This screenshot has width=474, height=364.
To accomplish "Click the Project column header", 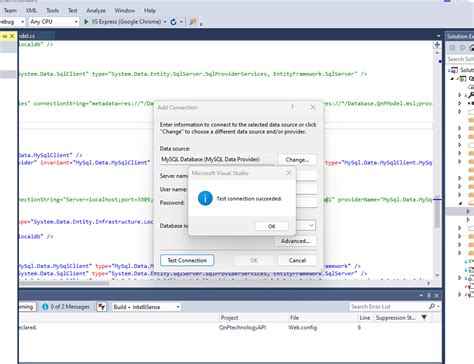I will point(229,317).
